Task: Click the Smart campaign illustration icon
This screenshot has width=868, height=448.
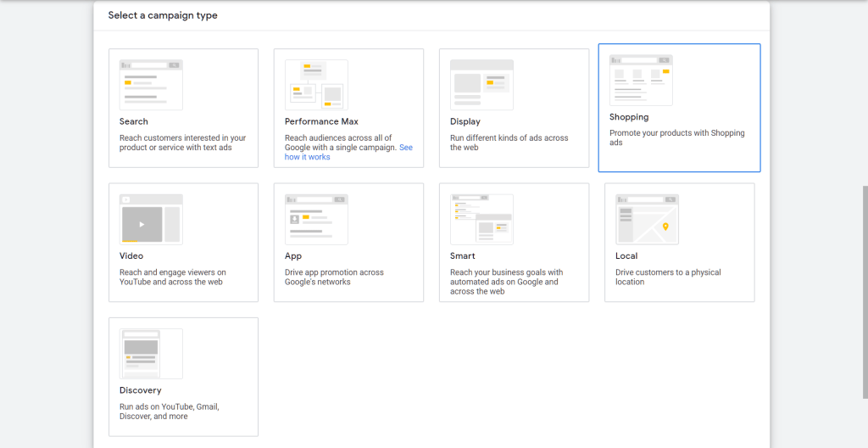Action: point(481,219)
